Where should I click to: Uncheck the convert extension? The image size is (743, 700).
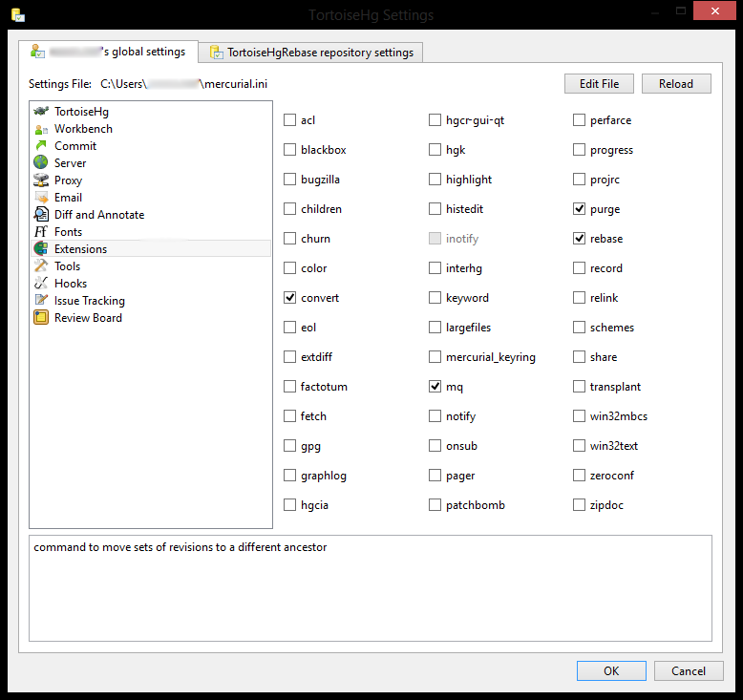[x=289, y=298]
